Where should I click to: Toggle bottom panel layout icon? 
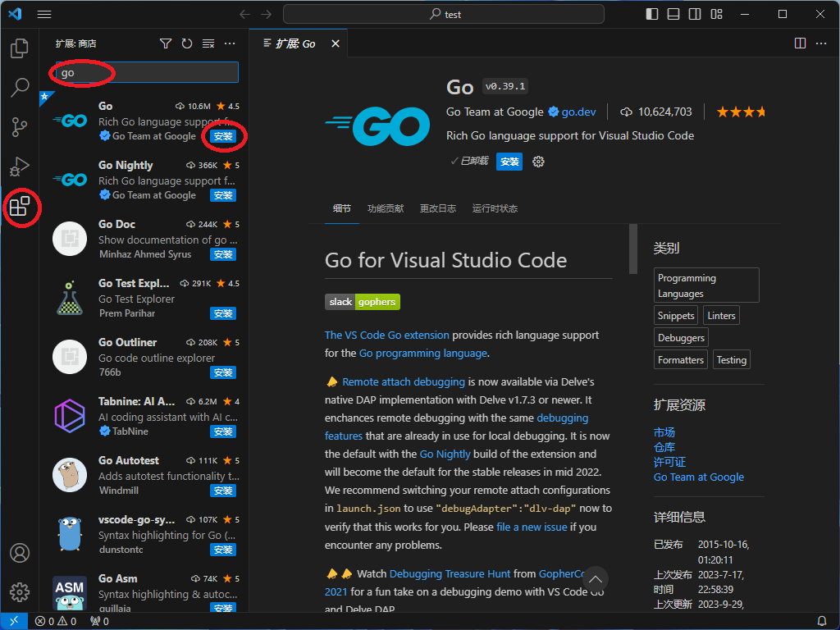pos(673,14)
